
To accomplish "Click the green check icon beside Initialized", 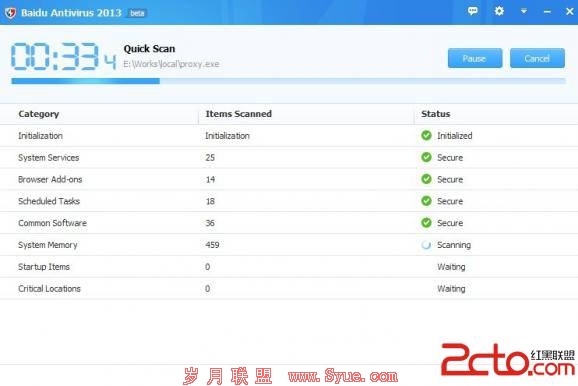I will [426, 135].
